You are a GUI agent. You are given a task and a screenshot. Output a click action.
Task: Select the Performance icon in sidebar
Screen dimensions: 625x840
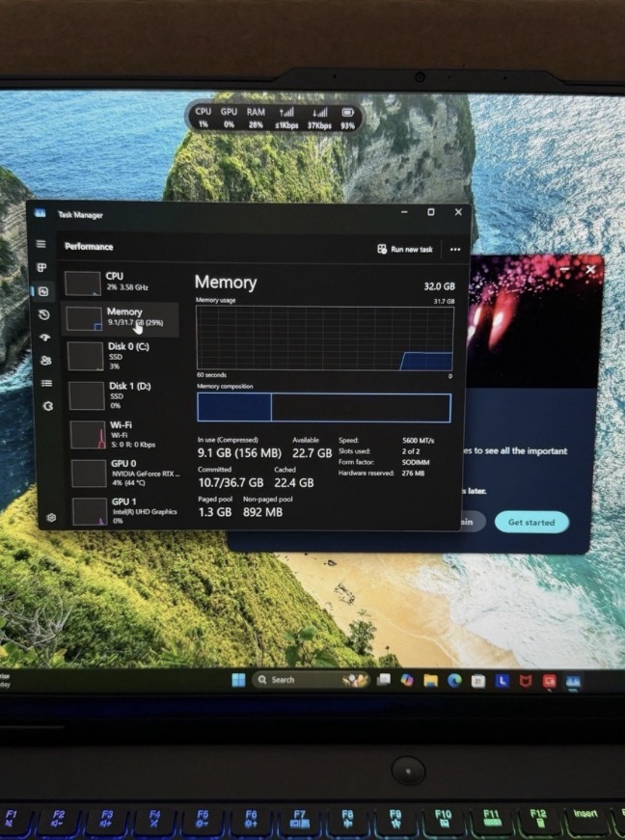click(x=42, y=291)
